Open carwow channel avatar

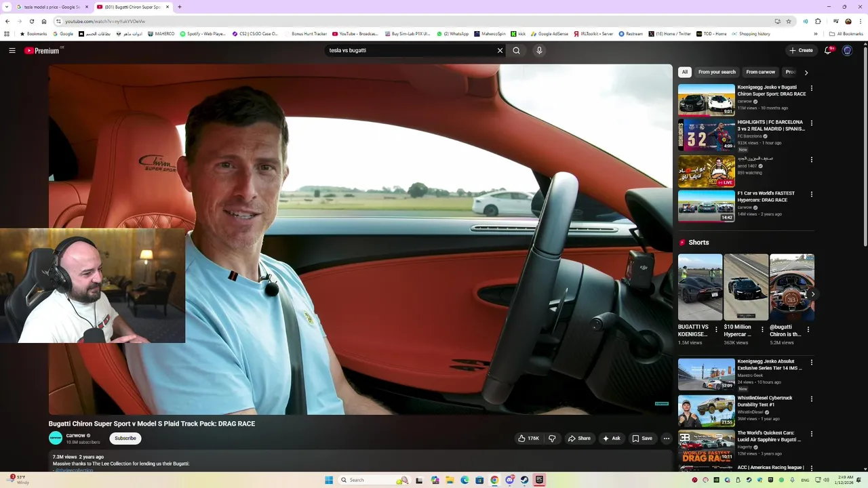pyautogui.click(x=56, y=439)
